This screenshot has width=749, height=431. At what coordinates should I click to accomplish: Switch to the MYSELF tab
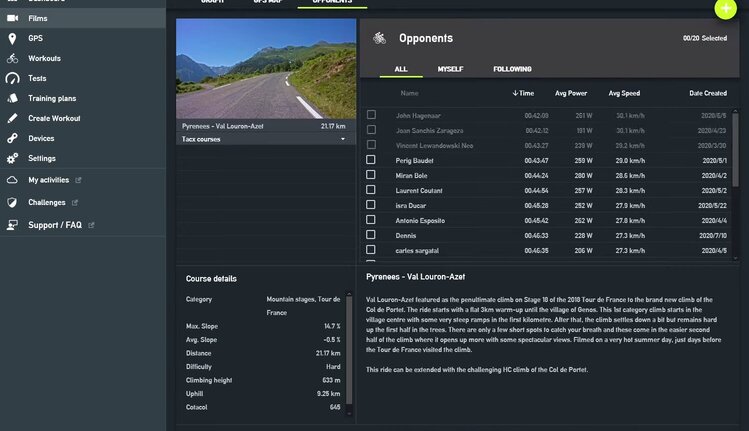pyautogui.click(x=450, y=69)
